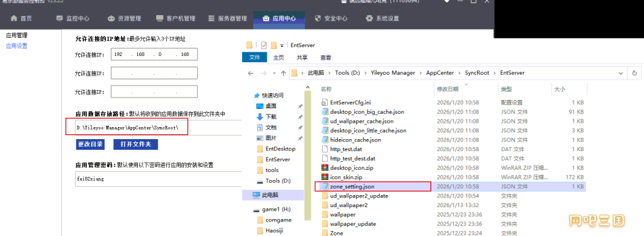The height and width of the screenshot is (236, 644).
Task: Click Tools (D:) in address breadcrumb
Action: 347,73
